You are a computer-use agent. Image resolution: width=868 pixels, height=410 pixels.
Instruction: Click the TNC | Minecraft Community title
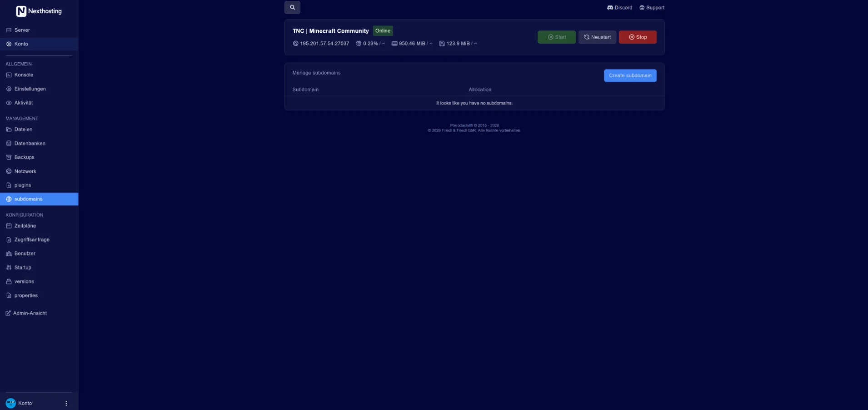pos(330,31)
